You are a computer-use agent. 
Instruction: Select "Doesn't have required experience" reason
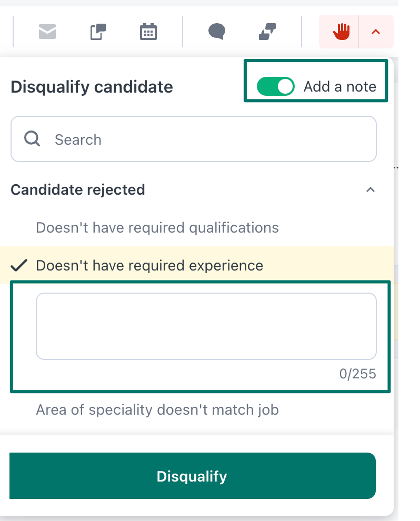coord(149,265)
